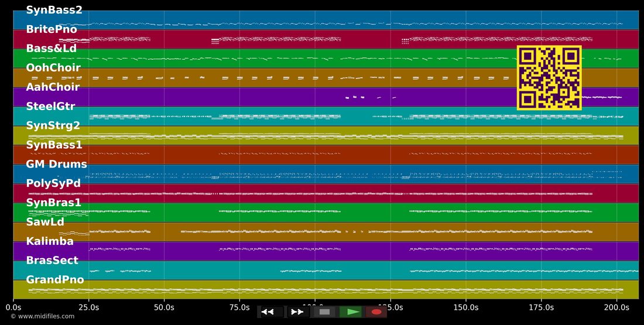Select the Kalimba track label

(50, 241)
